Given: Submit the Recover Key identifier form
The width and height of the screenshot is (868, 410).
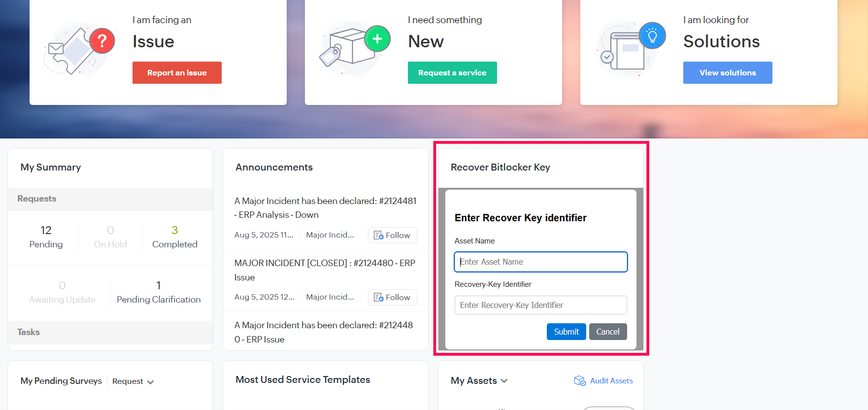Looking at the screenshot, I should click(x=567, y=332).
